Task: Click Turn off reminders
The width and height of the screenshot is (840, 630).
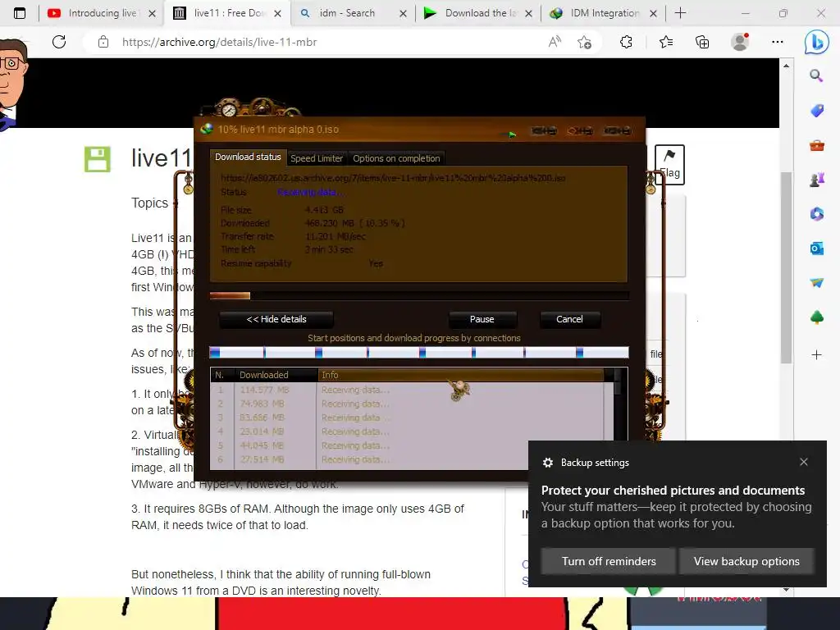Action: (x=609, y=561)
